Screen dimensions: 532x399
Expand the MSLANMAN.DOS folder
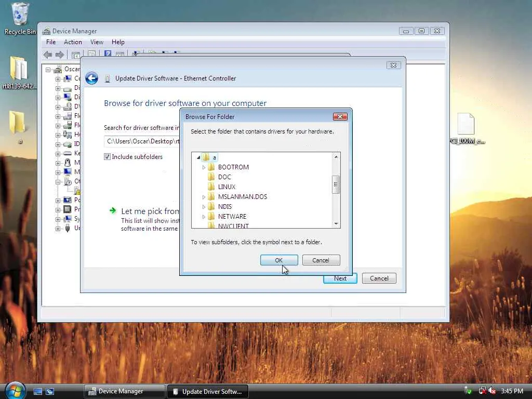point(204,197)
